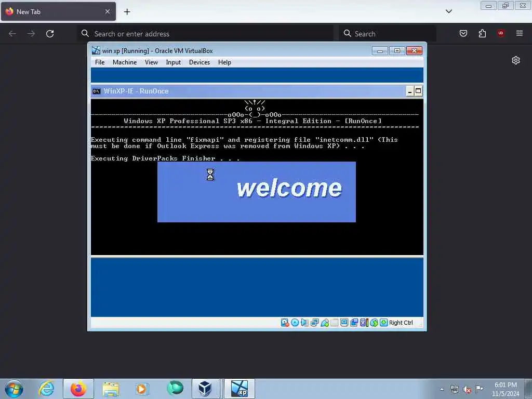Click the VirtualBox window title bar icon

point(96,51)
